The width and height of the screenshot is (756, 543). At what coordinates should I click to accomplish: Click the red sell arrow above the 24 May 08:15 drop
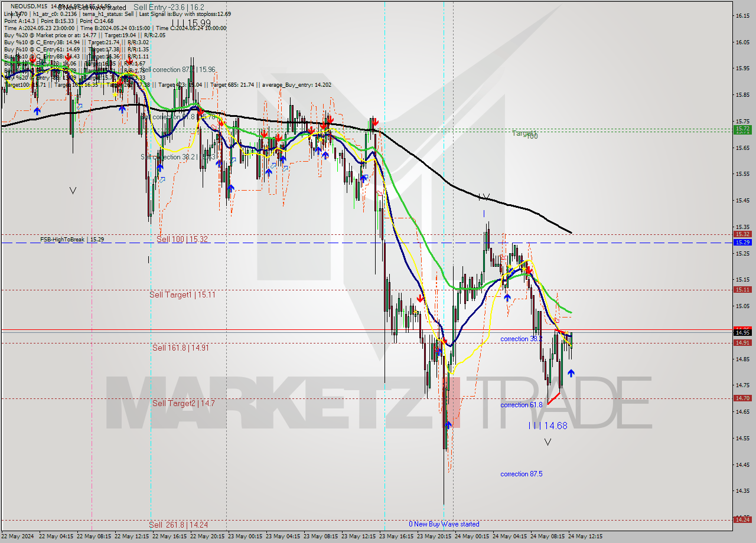530,270
